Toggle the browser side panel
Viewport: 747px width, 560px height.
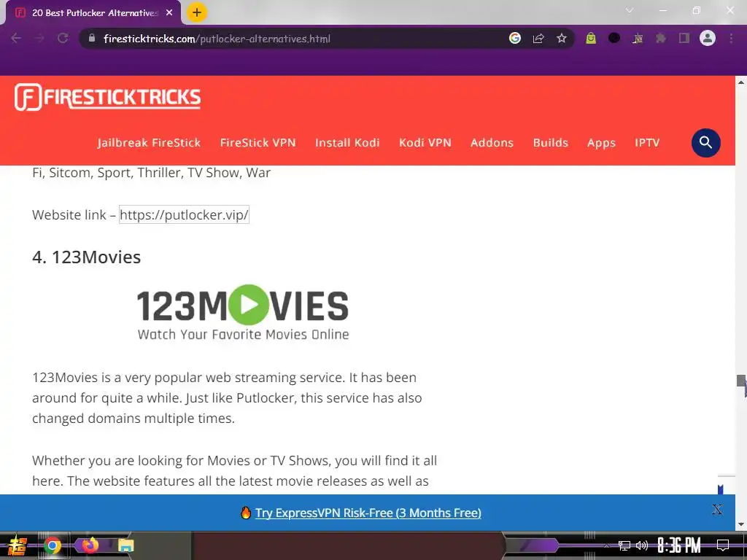684,38
